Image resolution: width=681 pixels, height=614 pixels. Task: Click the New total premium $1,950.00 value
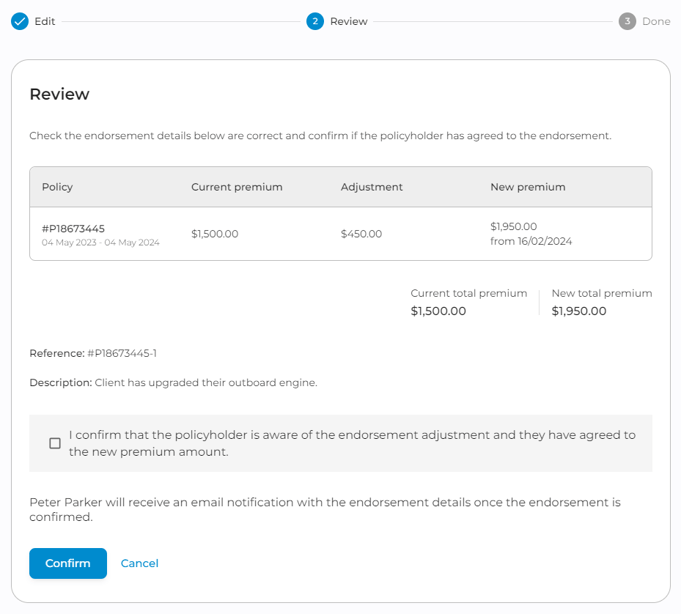579,311
